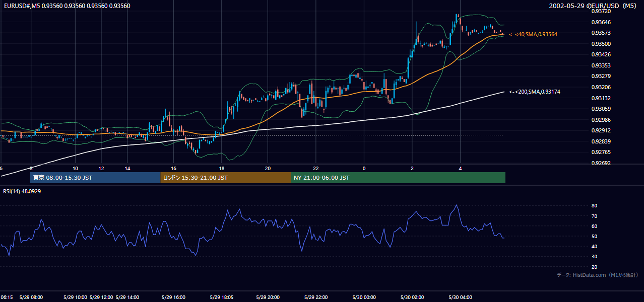This screenshot has height=302, width=644.
Task: Click the NY 21:00-06:00 JST session bar
Action: click(398, 178)
